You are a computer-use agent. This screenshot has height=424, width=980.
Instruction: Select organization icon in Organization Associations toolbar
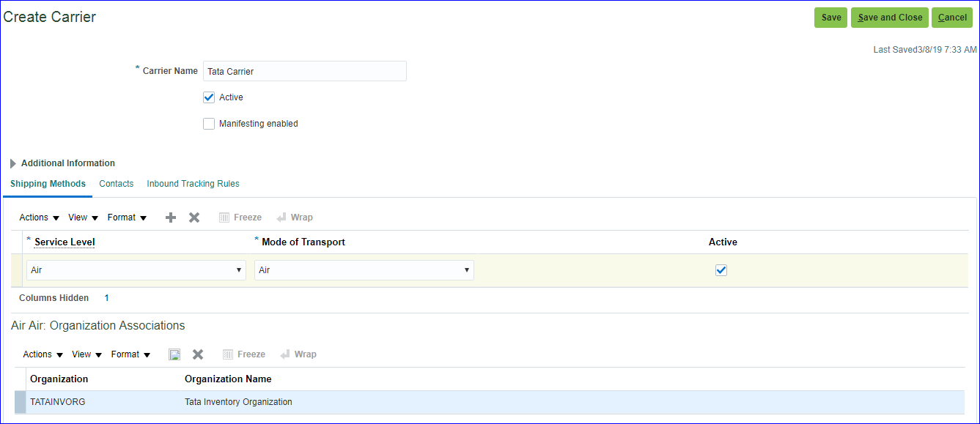click(x=174, y=354)
